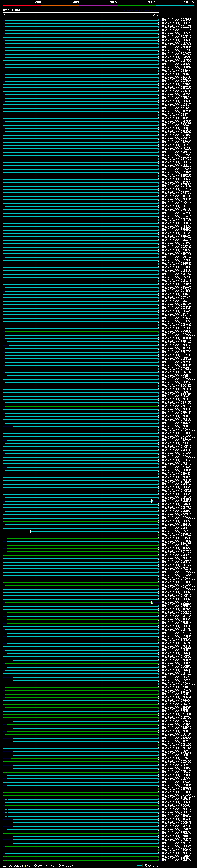Viewport: 197px width, 868px height.
Task: Click the query end position 237 marker
Action: [155, 15]
